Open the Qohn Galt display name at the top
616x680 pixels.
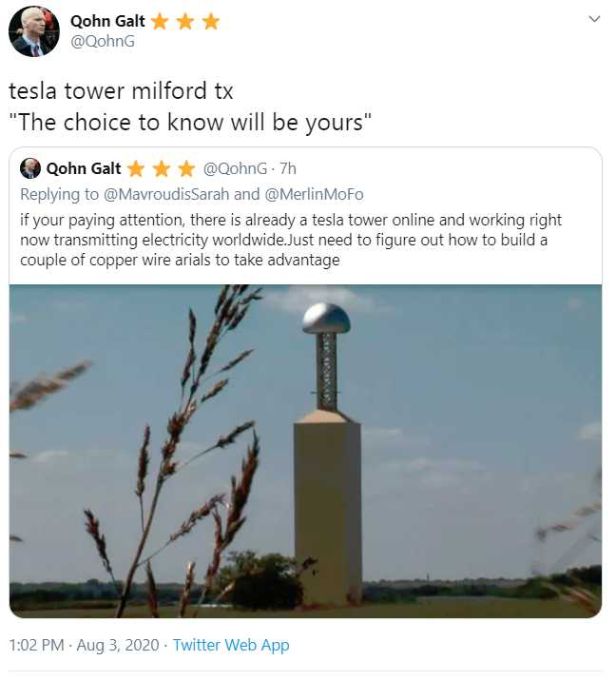(x=108, y=21)
